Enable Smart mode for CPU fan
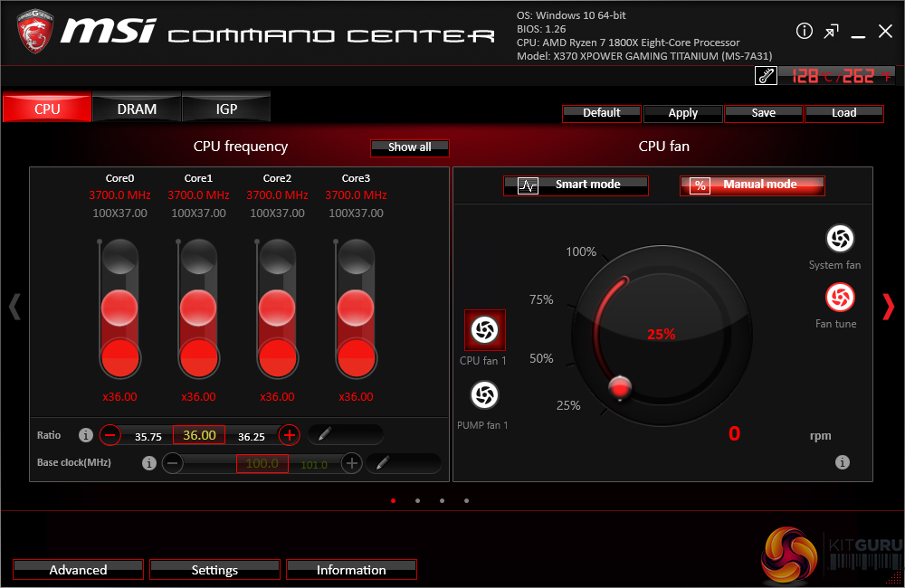The height and width of the screenshot is (588, 905). [576, 185]
